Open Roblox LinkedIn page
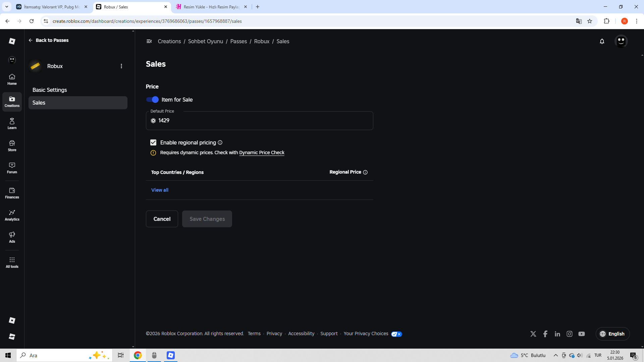644x362 pixels. 557,334
